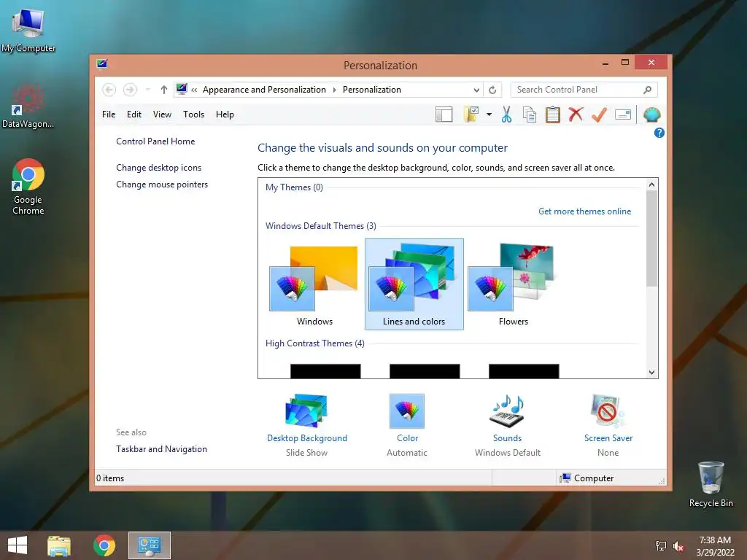Open the Edit menu
The image size is (747, 560).
click(134, 114)
